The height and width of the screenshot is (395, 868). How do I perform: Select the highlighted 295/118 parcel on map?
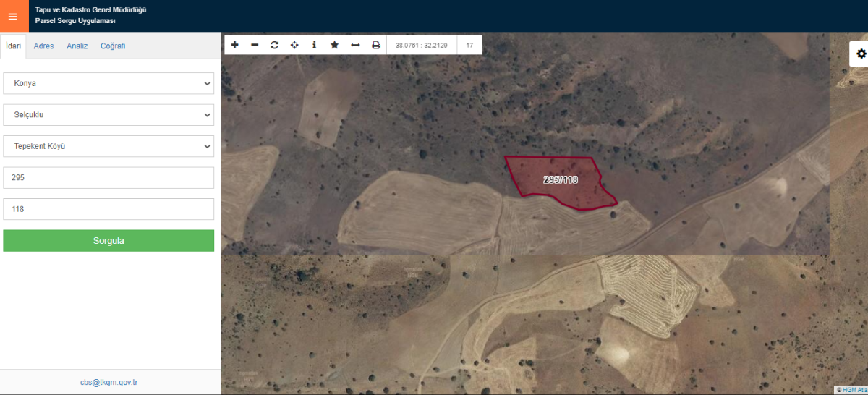[x=560, y=180]
